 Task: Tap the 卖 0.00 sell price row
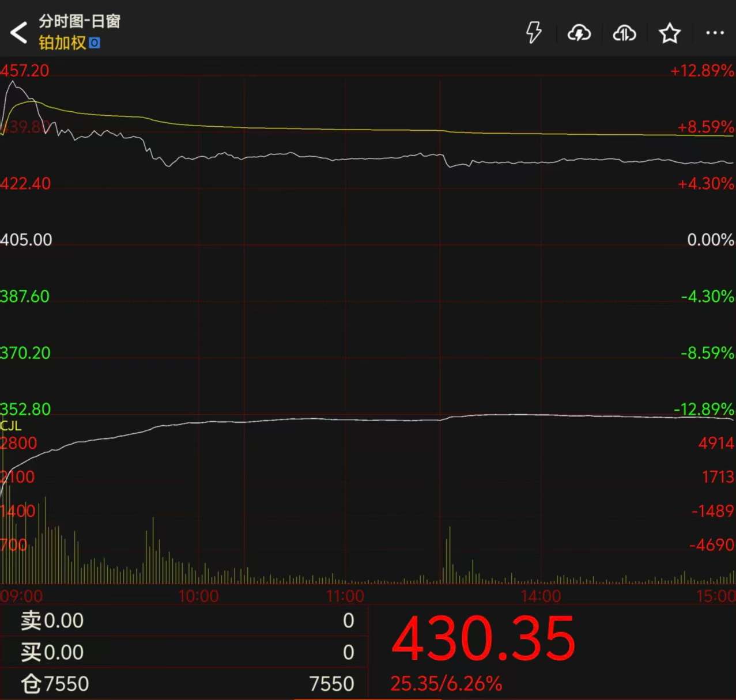[183, 620]
